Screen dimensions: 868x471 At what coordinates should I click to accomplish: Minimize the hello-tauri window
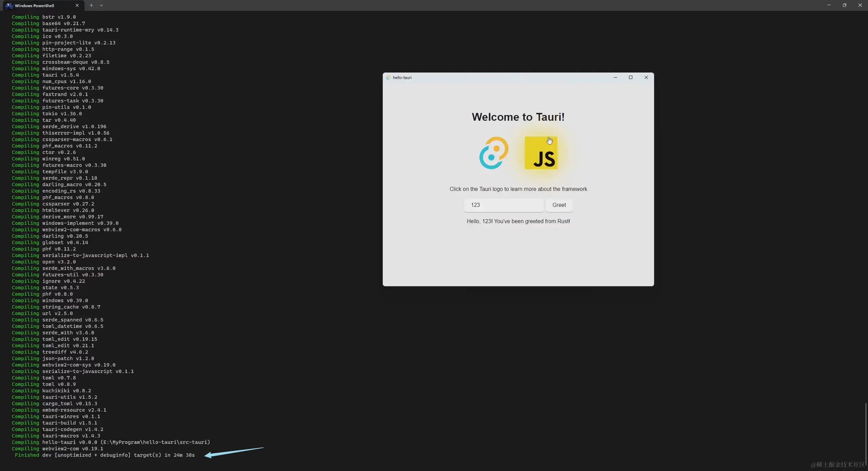coord(615,78)
